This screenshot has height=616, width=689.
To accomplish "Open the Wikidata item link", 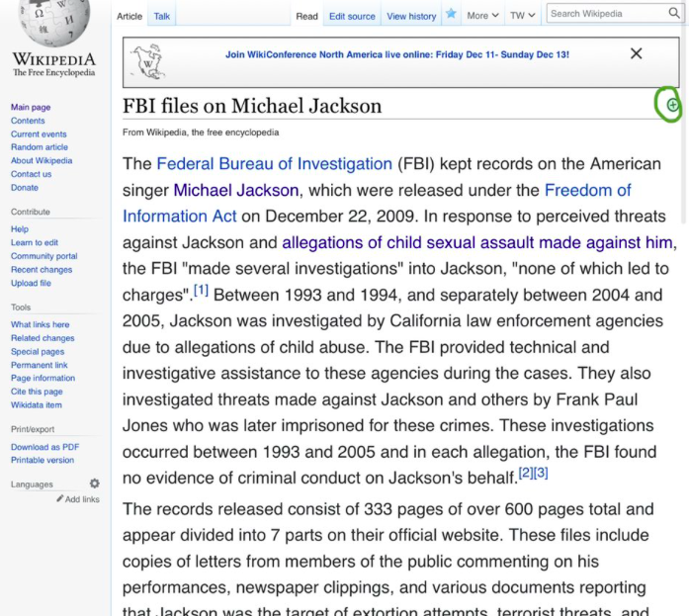I will [36, 405].
